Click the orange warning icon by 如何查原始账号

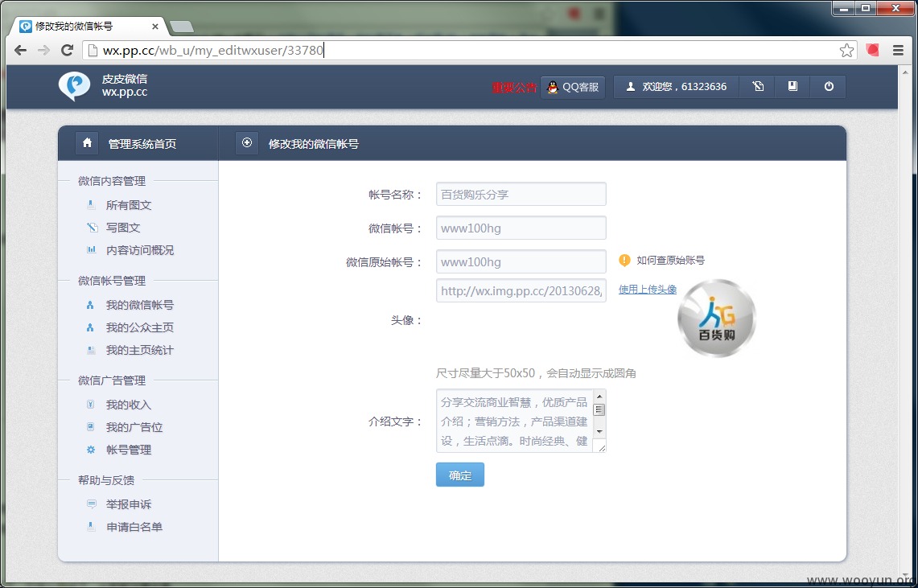tap(624, 261)
